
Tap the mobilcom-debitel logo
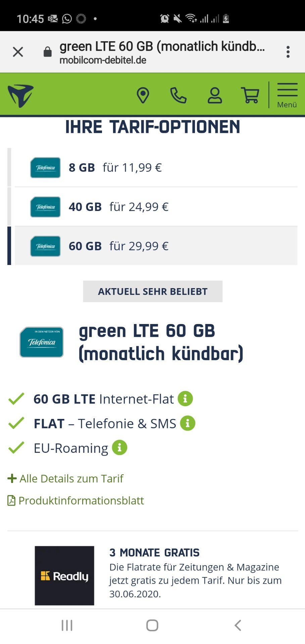point(21,96)
